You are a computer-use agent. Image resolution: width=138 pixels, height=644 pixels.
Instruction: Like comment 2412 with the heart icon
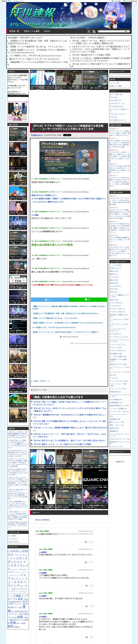pos(91,606)
